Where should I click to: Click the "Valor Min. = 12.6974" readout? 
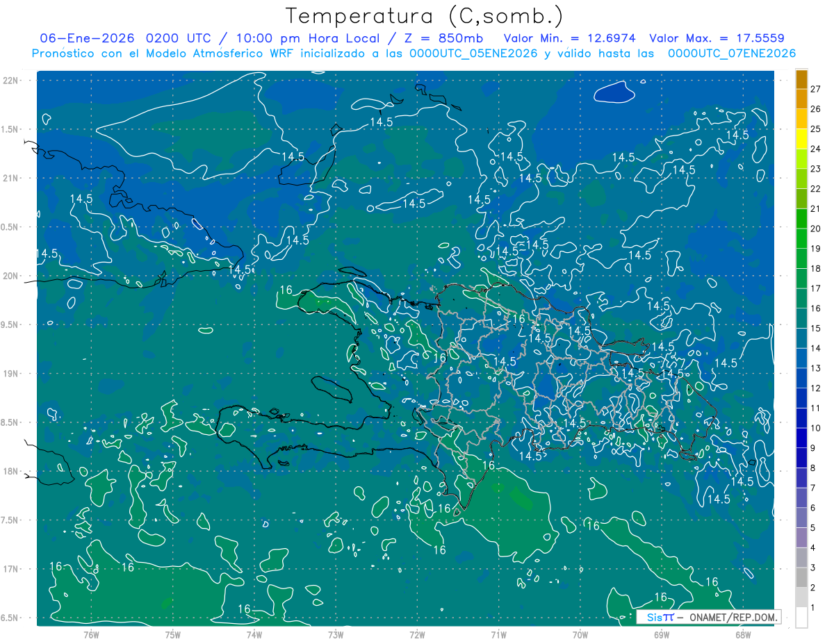[570, 38]
